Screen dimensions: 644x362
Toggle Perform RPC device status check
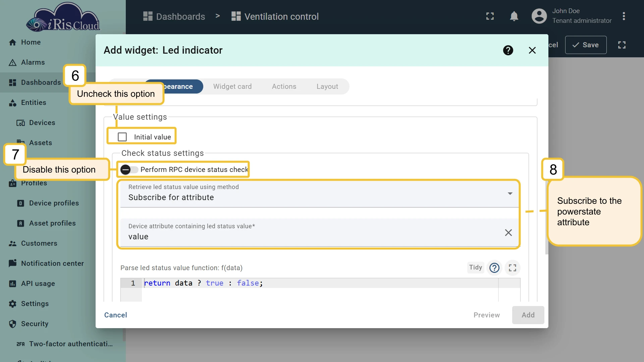click(129, 170)
